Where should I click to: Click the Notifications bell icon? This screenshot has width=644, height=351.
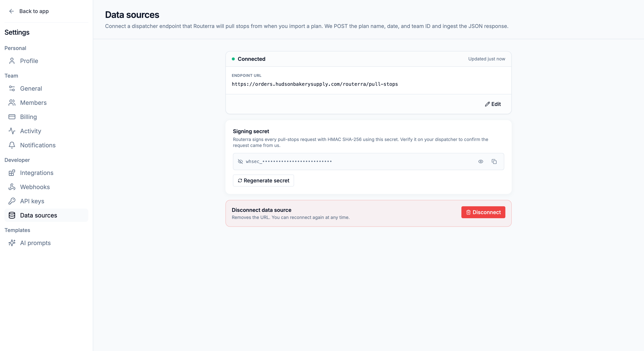[x=12, y=145]
